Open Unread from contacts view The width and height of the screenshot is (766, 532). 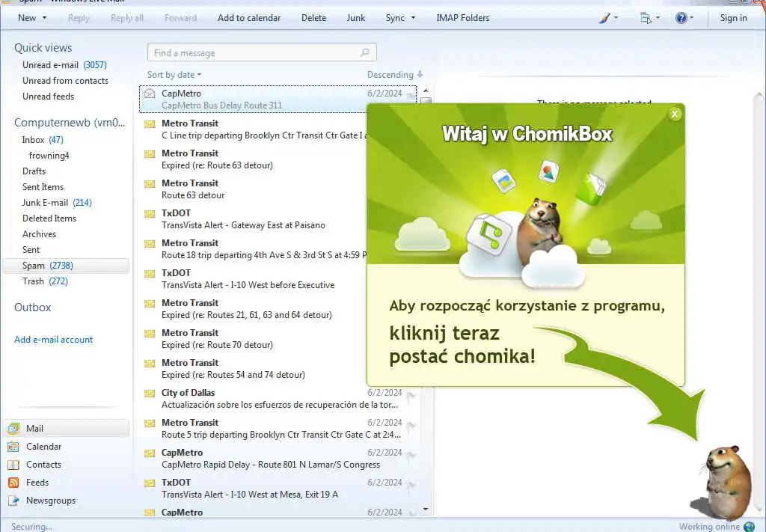click(x=66, y=81)
